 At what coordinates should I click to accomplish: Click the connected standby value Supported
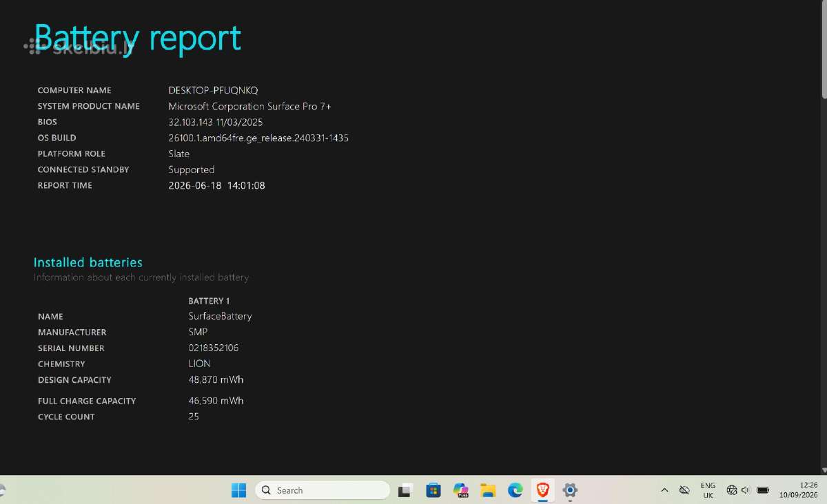[x=192, y=169]
